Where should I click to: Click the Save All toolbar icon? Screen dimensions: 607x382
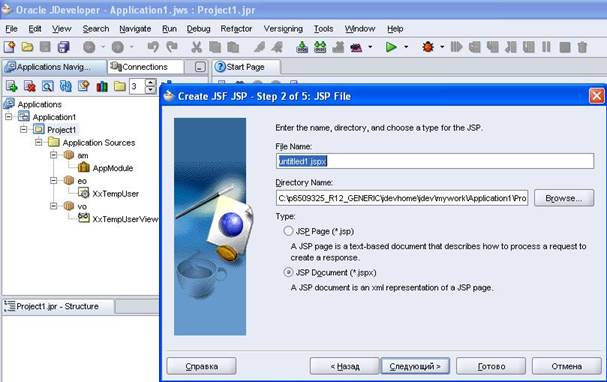[x=63, y=47]
